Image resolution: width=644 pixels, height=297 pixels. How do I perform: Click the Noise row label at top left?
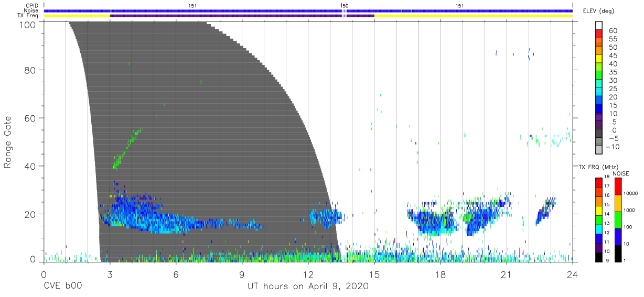click(x=31, y=10)
